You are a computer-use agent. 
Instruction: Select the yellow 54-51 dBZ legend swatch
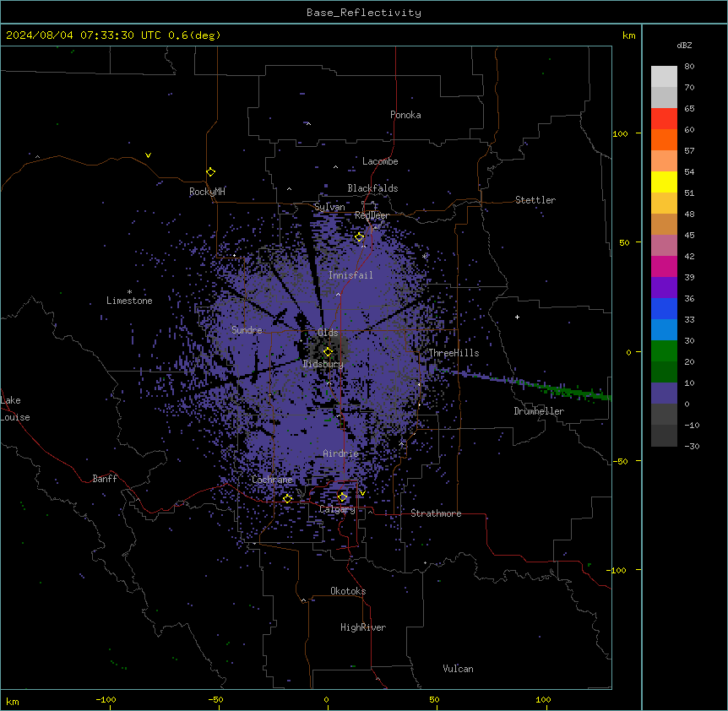click(x=664, y=182)
